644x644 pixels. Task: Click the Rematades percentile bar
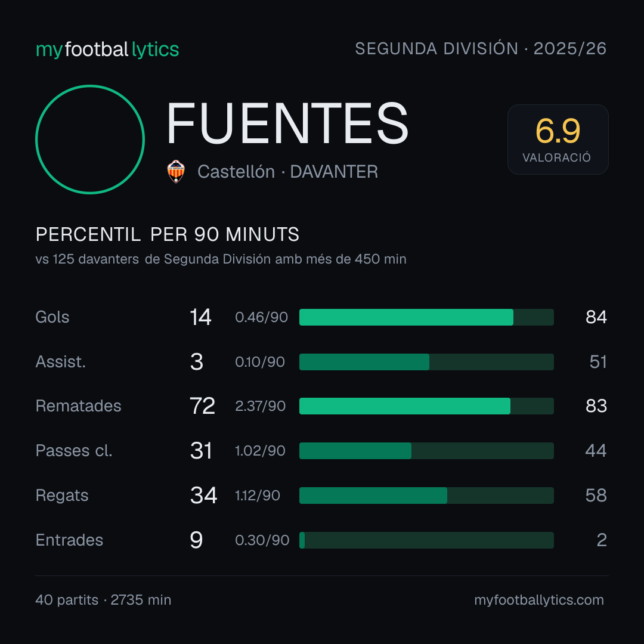tap(426, 406)
